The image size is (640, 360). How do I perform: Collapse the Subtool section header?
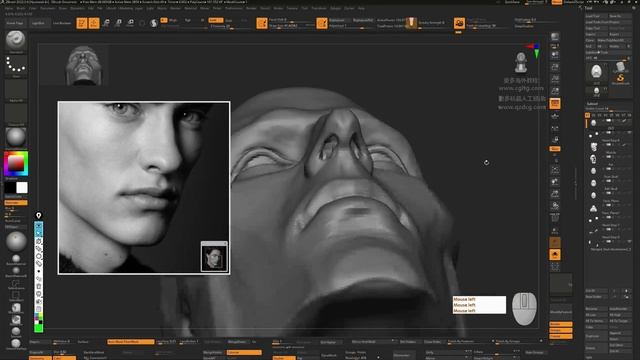592,104
